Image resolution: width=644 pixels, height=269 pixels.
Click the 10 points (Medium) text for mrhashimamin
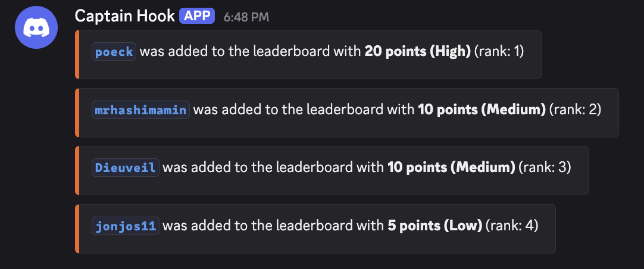(x=482, y=110)
